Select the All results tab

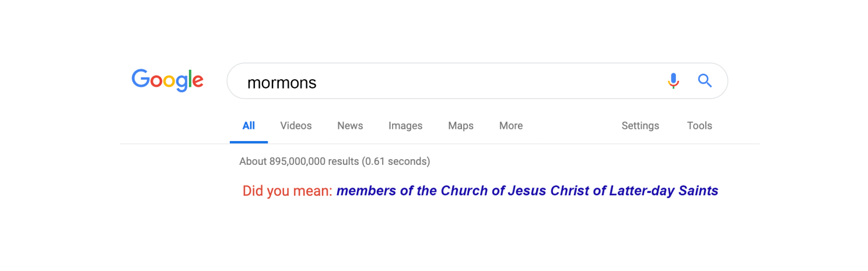click(x=249, y=126)
